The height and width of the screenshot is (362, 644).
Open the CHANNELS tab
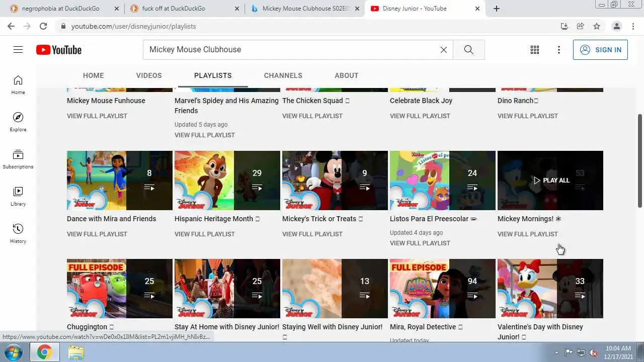coord(283,75)
